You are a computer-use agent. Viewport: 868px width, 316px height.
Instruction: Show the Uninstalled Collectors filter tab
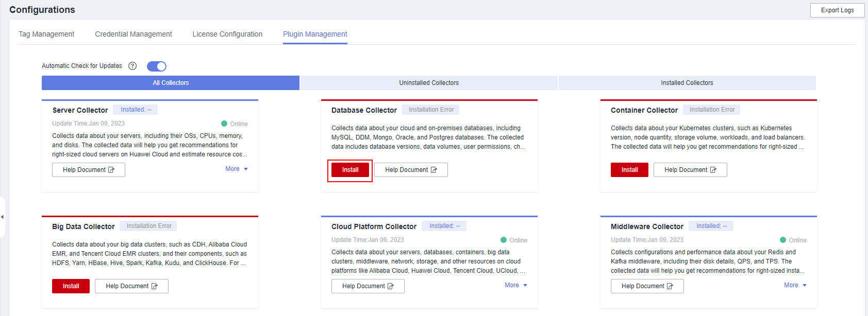(x=429, y=83)
